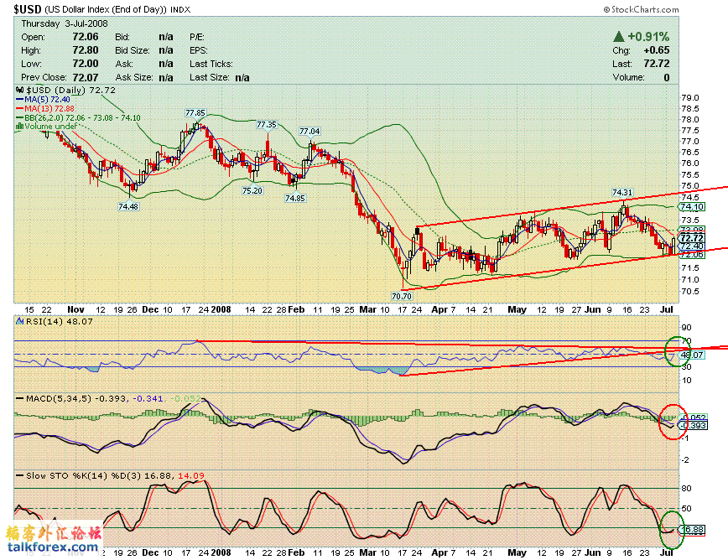Click the 70.70 low price label

tap(402, 296)
